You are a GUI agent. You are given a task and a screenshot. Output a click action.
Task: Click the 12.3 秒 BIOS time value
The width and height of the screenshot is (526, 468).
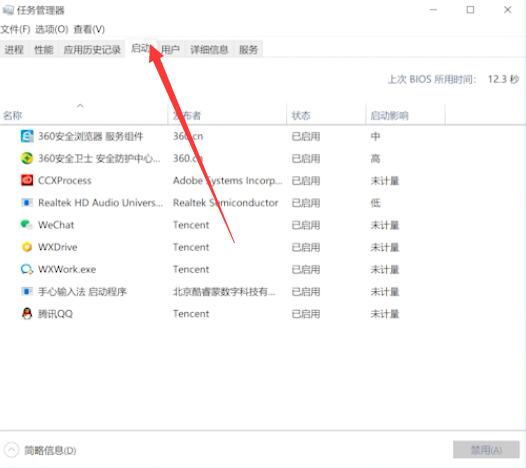coord(503,79)
